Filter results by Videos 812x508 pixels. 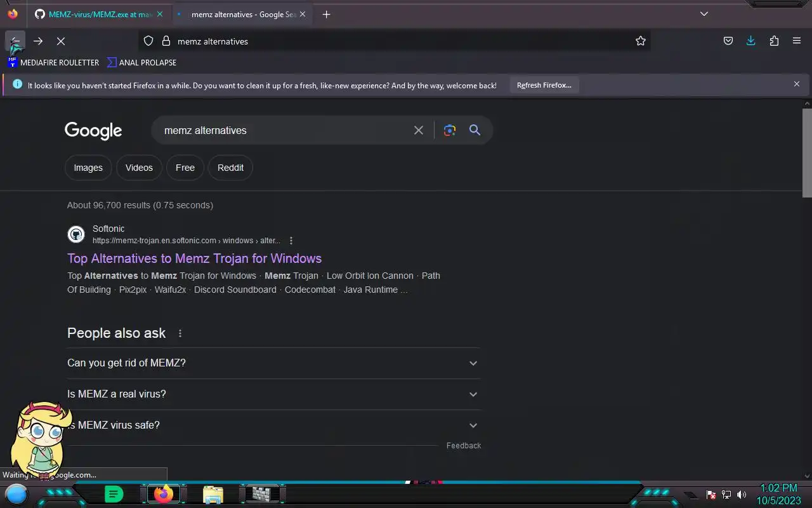coord(139,168)
